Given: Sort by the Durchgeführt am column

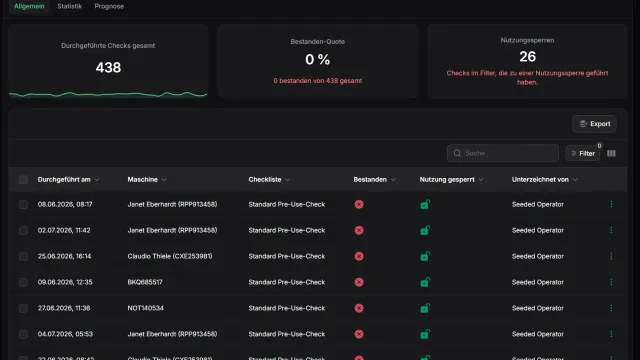Looking at the screenshot, I should [68, 180].
